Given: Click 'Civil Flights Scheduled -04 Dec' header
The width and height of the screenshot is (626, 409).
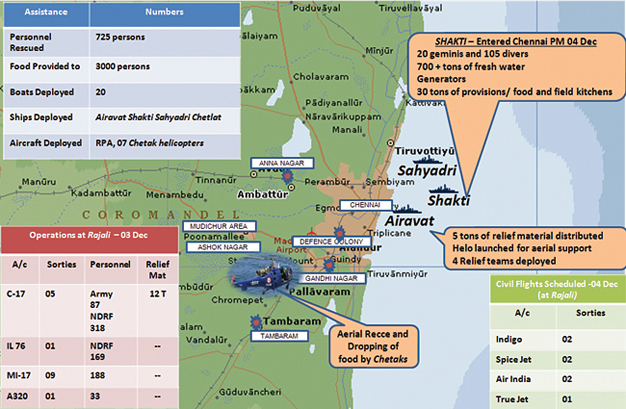Looking at the screenshot, I should (x=557, y=290).
